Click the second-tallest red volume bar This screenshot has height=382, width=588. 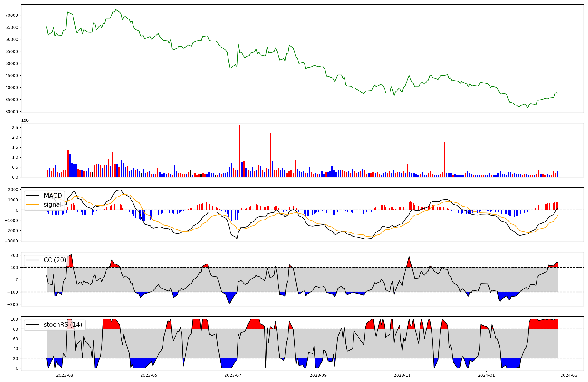270,155
